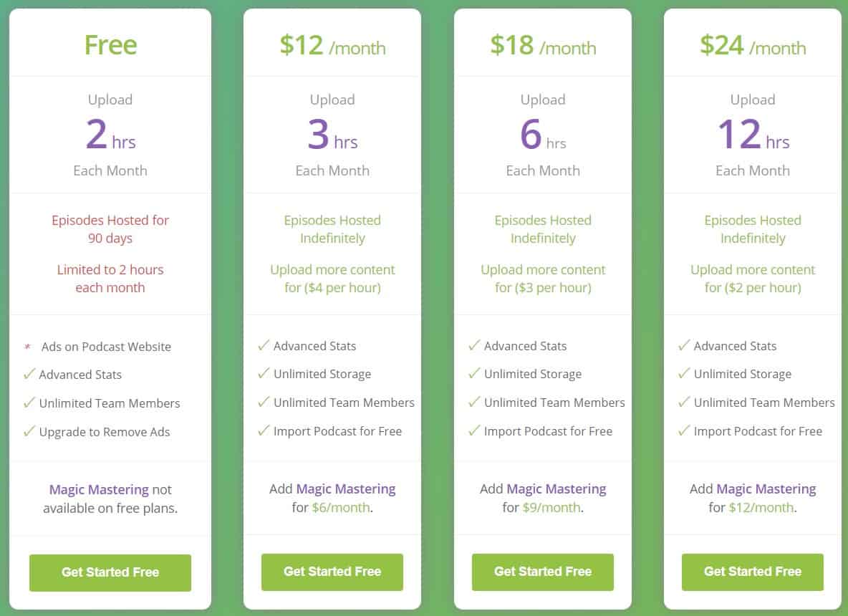Open Magic Mastering link in $12 plan
This screenshot has width=848, height=616.
click(346, 489)
